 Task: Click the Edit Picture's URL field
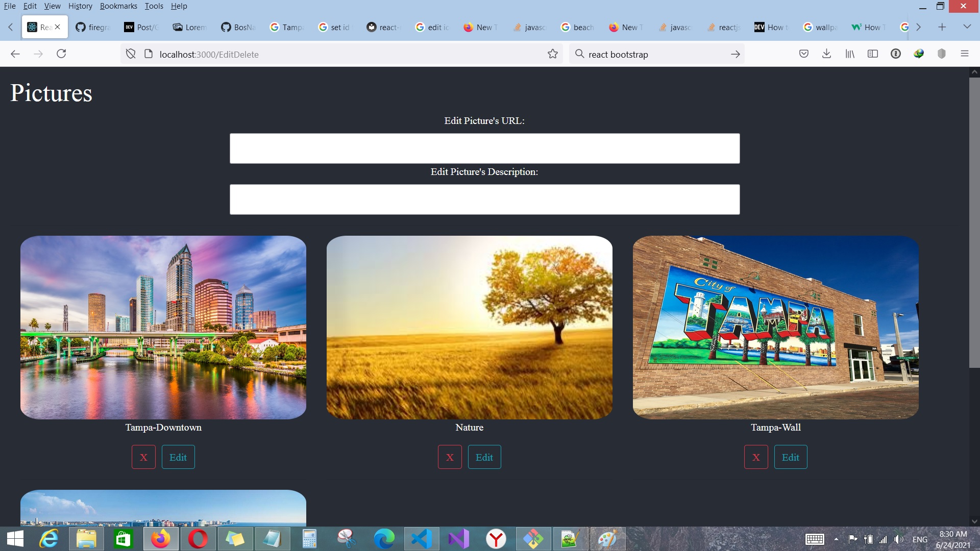click(484, 148)
